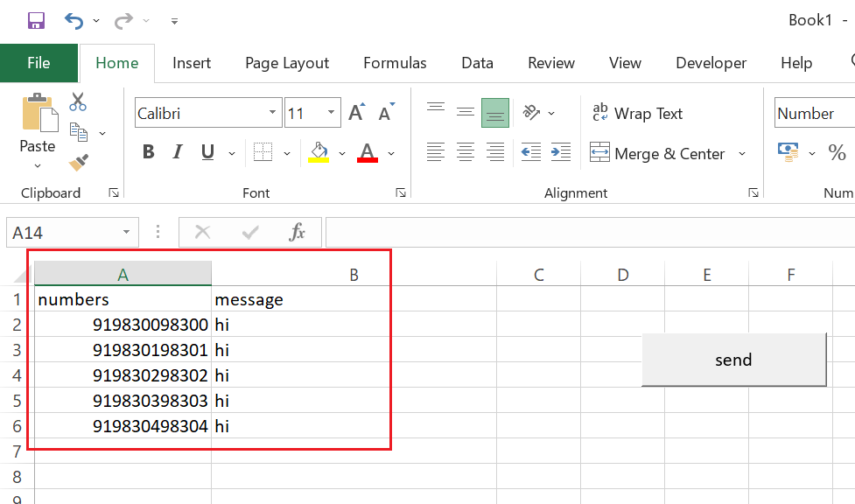Activate the Format Painter brush
855x504 pixels.
[79, 163]
